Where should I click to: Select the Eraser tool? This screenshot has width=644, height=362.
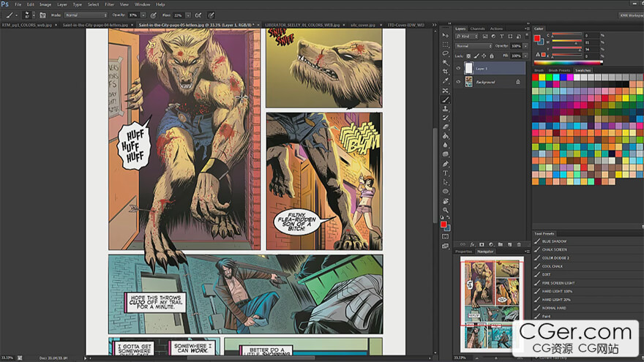point(445,127)
